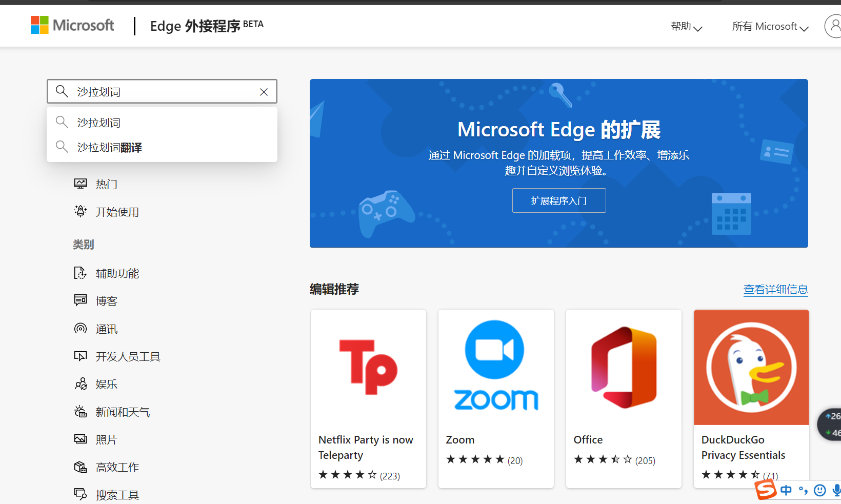Open the Zoom extension card thumbnail
841x504 pixels.
pos(496,367)
